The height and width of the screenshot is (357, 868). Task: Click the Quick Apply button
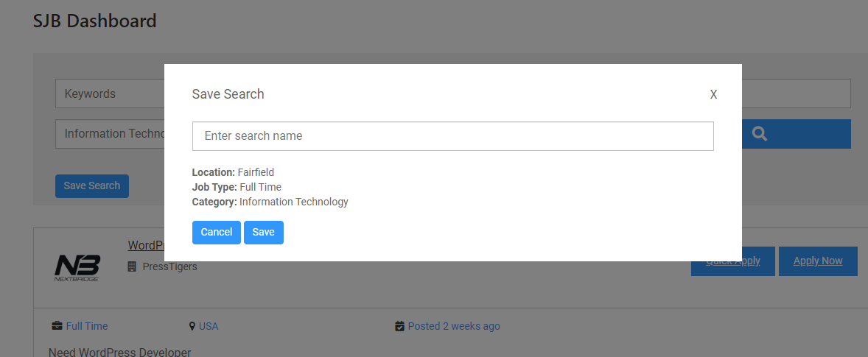(x=732, y=261)
